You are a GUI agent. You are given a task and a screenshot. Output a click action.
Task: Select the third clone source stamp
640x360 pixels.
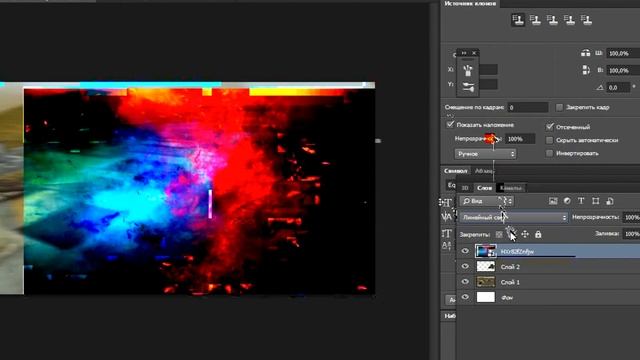point(552,20)
